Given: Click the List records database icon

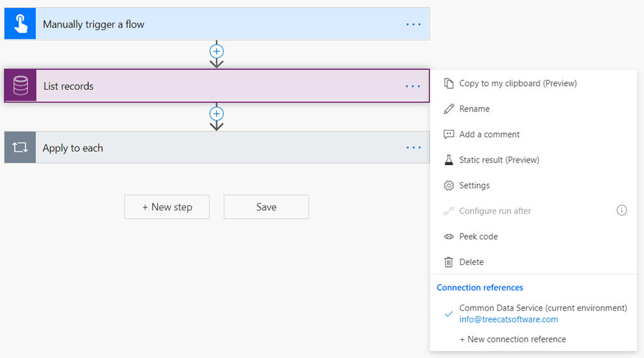Looking at the screenshot, I should (x=21, y=86).
